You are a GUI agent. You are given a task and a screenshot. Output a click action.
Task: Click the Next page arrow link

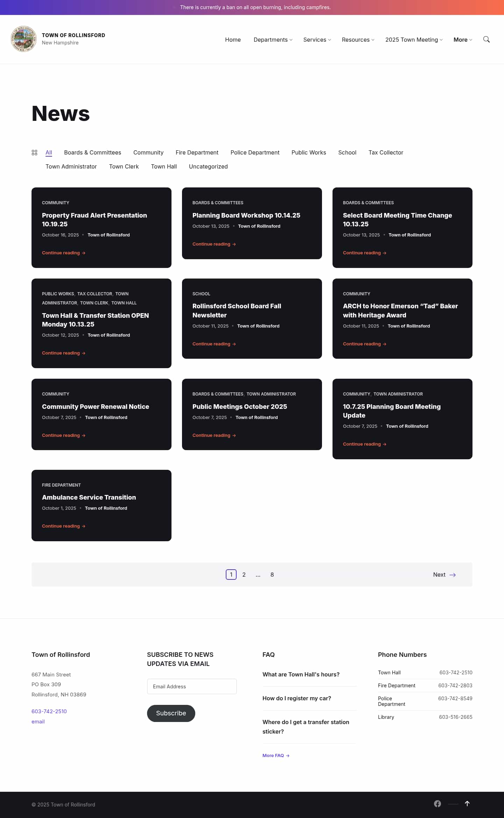[444, 575]
